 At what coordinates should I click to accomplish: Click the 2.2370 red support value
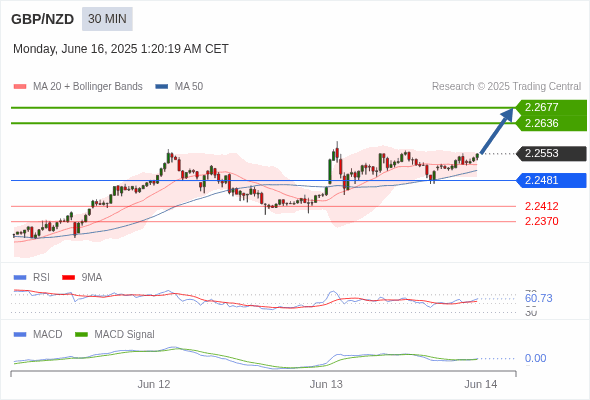click(541, 221)
